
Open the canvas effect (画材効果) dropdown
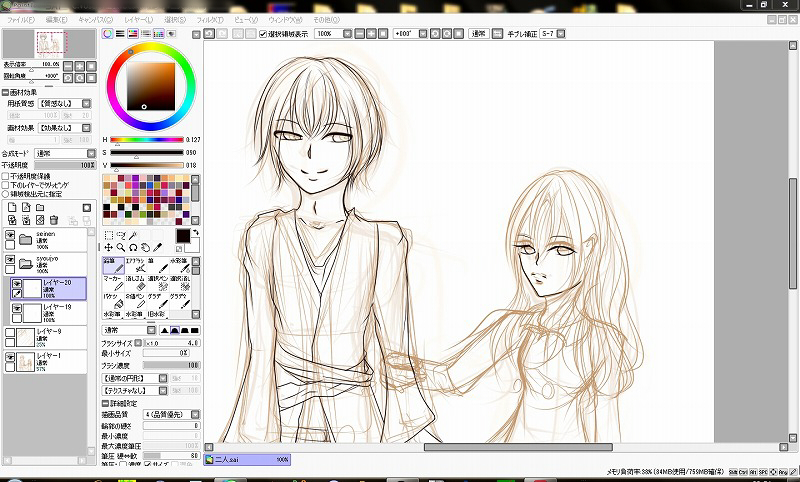point(87,128)
